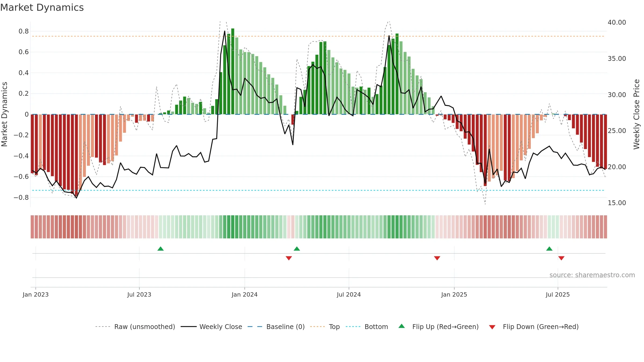This screenshot has width=644, height=362.
Task: Click the red Flip Down legend triangle icon
Action: pyautogui.click(x=492, y=327)
